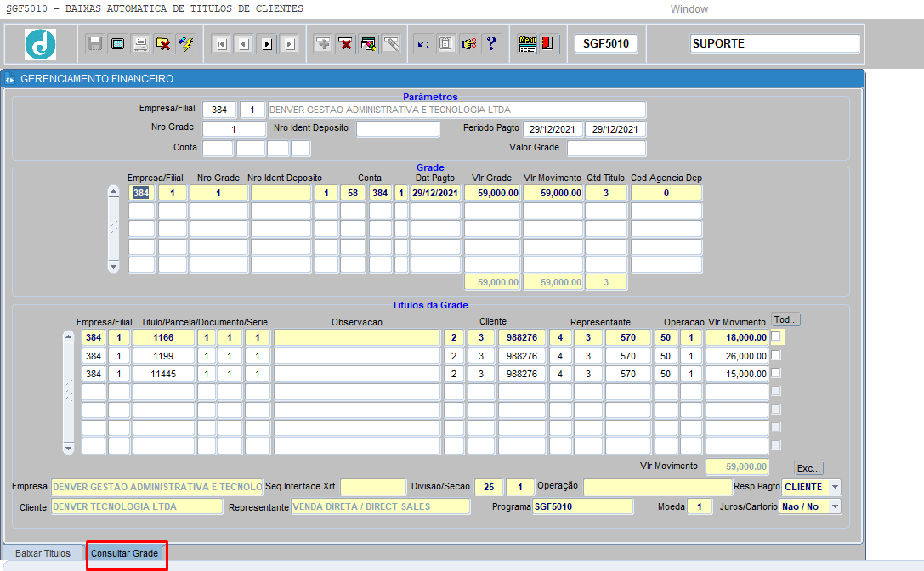924x571 pixels.
Task: Check the box for titulo 1199 row
Action: coord(776,354)
